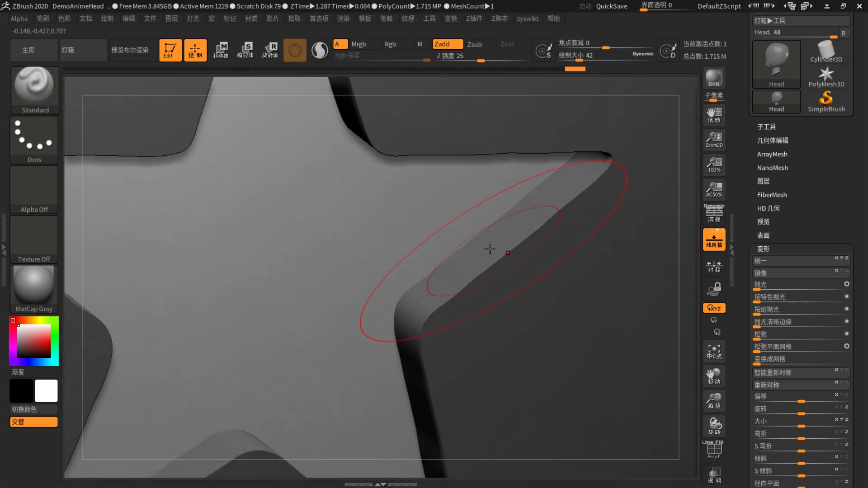Toggle Zsub sculpting mode
Image resolution: width=868 pixels, height=488 pixels.
click(x=475, y=43)
